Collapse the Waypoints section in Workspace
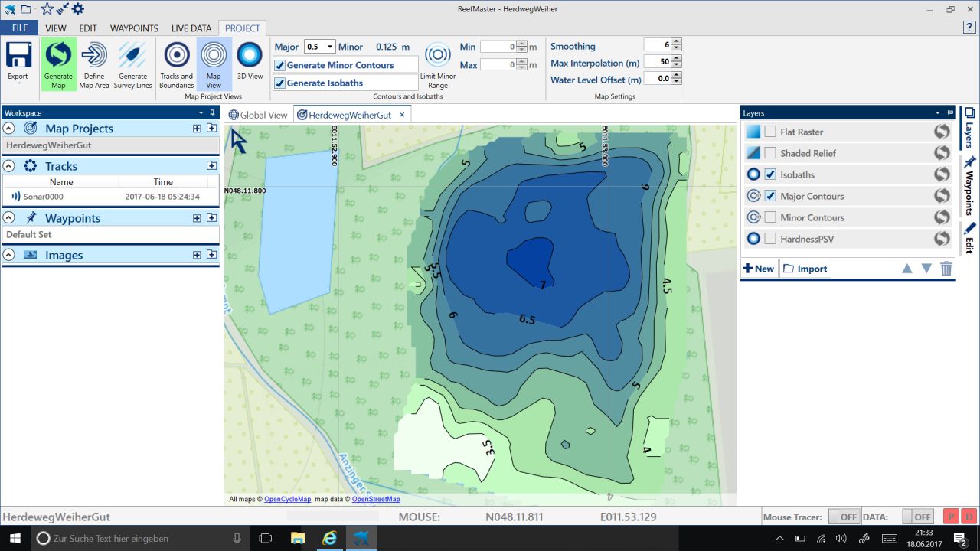980x551 pixels. [x=9, y=218]
